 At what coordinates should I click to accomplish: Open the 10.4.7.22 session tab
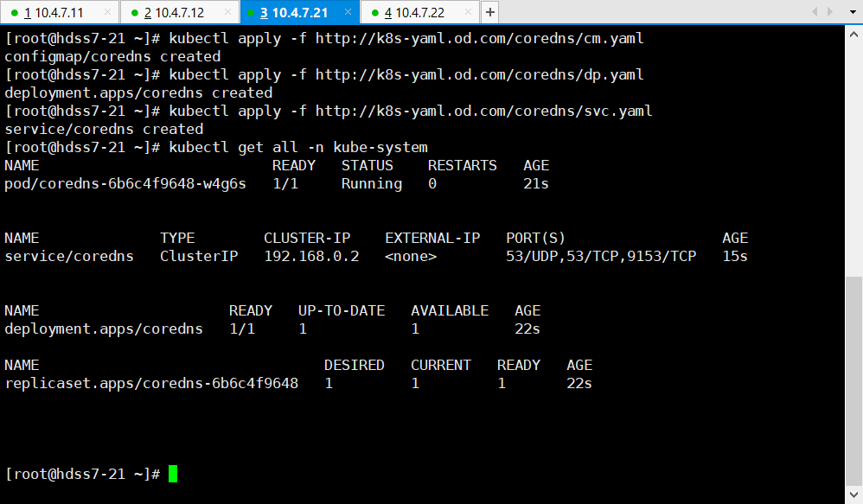coord(419,12)
